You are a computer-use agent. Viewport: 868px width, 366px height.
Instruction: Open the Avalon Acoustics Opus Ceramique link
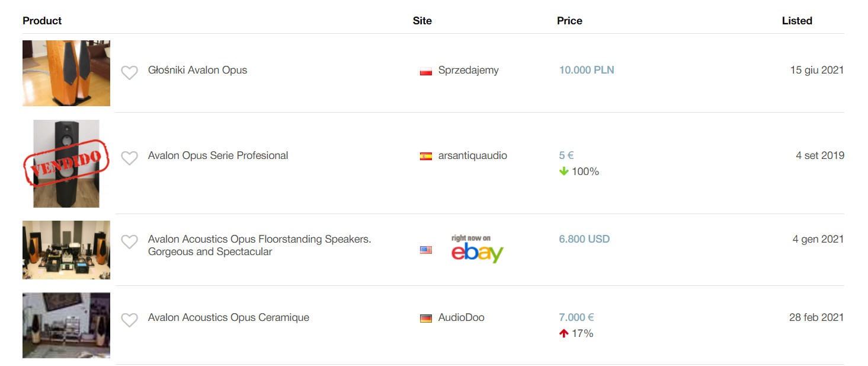228,317
